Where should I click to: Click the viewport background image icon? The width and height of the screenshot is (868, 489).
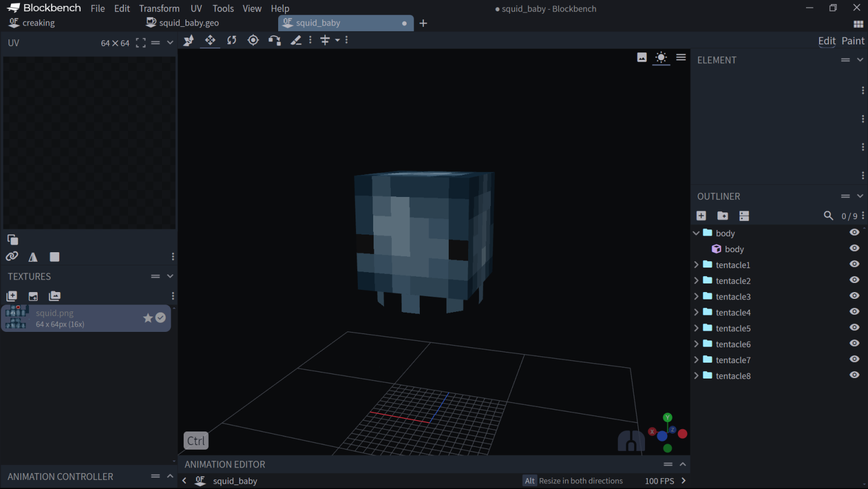pos(642,57)
